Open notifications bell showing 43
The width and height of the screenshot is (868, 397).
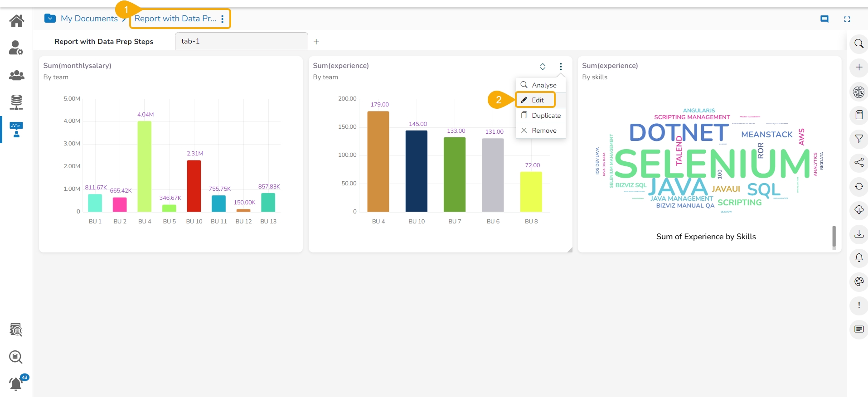tap(16, 383)
